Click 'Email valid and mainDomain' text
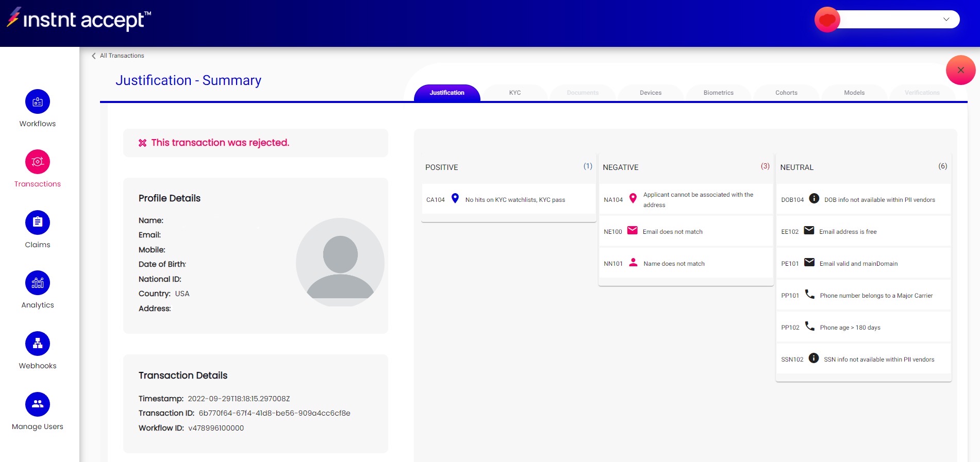 click(x=859, y=264)
